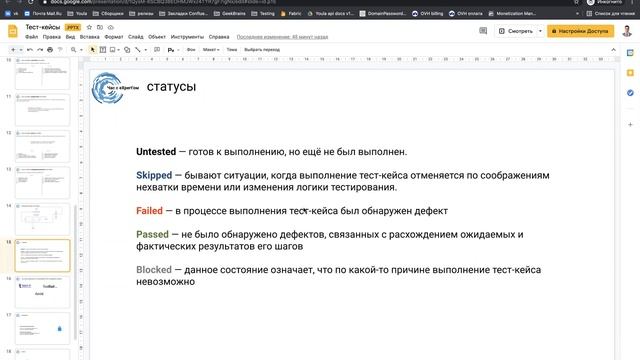Image resolution: width=640 pixels, height=360 pixels.
Task: Click the slide title статусы
Action: coord(171,87)
